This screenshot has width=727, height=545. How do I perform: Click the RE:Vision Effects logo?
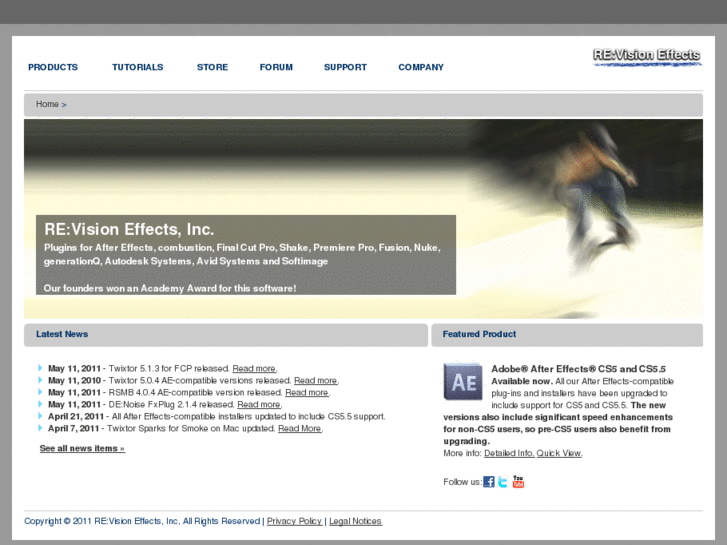(647, 58)
